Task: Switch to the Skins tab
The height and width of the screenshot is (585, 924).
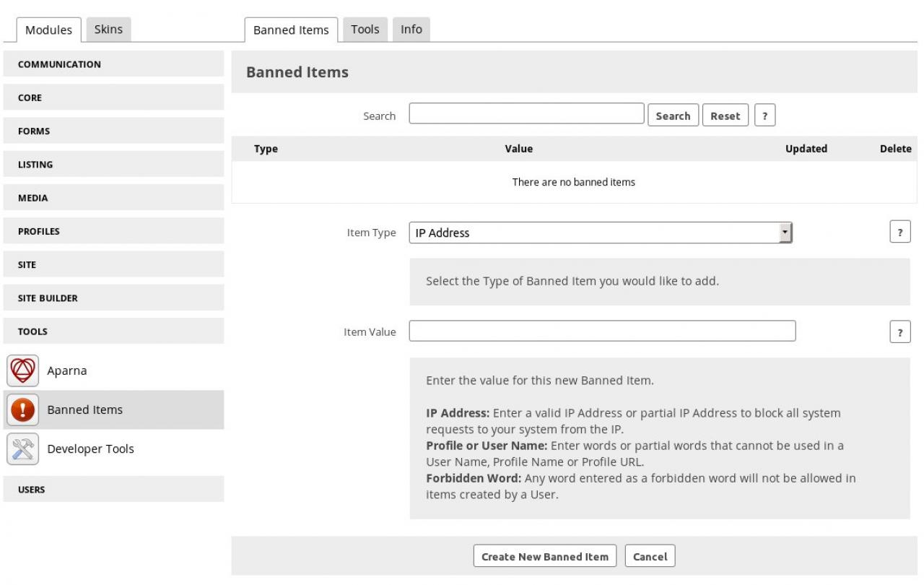Action: pyautogui.click(x=108, y=30)
